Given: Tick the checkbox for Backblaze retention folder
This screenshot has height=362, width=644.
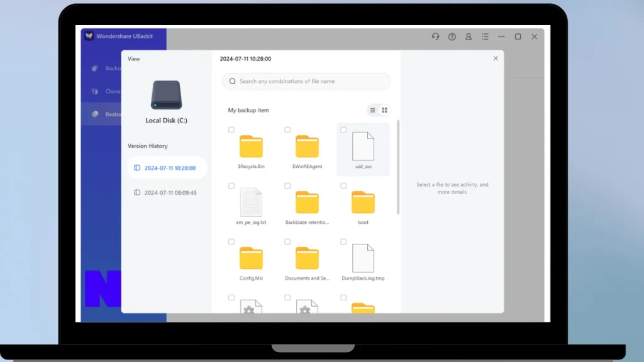Looking at the screenshot, I should pyautogui.click(x=287, y=185).
